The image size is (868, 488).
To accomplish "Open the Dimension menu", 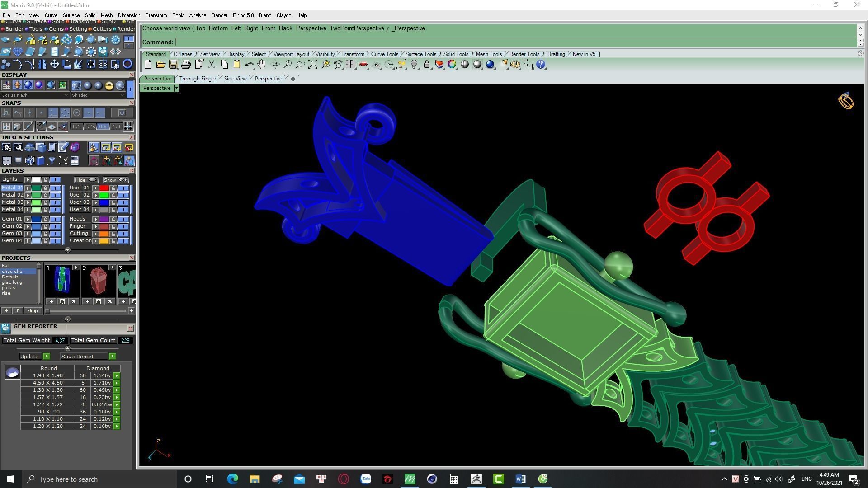I will point(129,15).
